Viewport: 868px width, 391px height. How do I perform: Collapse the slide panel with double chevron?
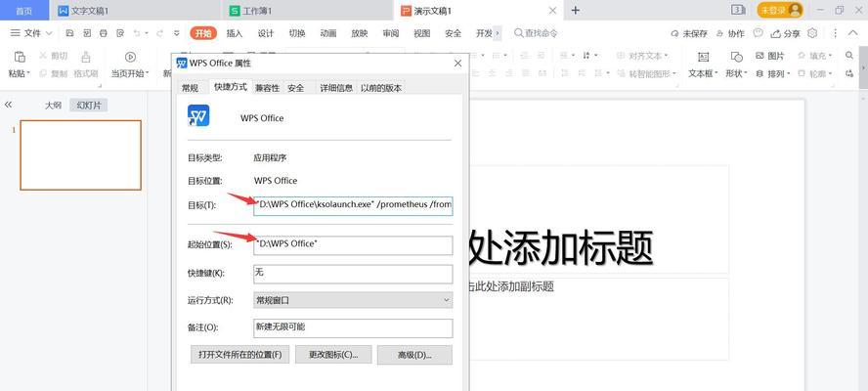8,105
